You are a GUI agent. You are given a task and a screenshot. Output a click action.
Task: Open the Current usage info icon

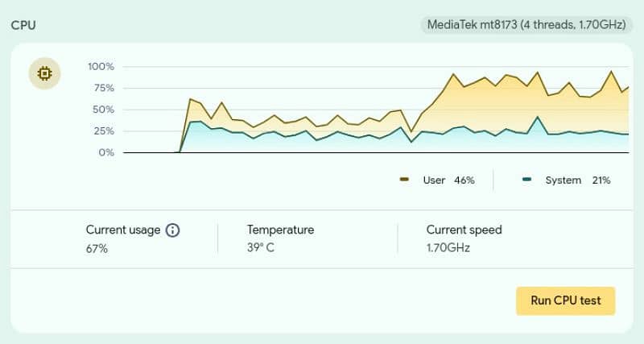point(172,230)
